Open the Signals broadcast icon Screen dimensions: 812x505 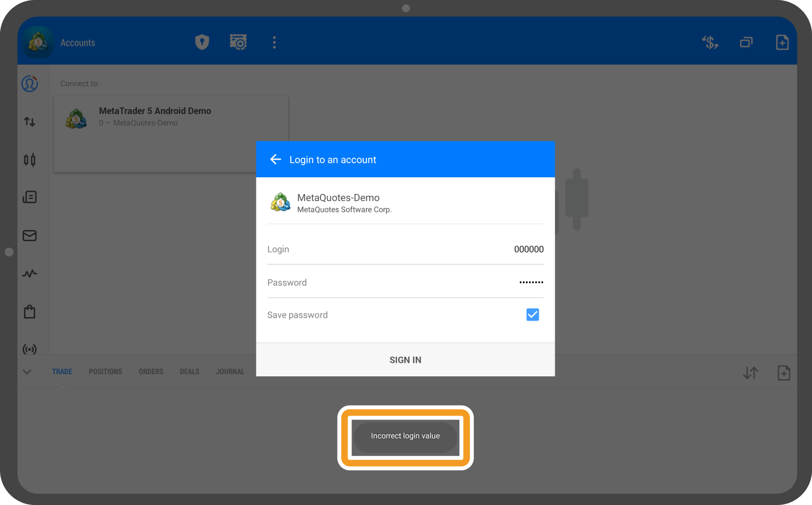coord(30,349)
